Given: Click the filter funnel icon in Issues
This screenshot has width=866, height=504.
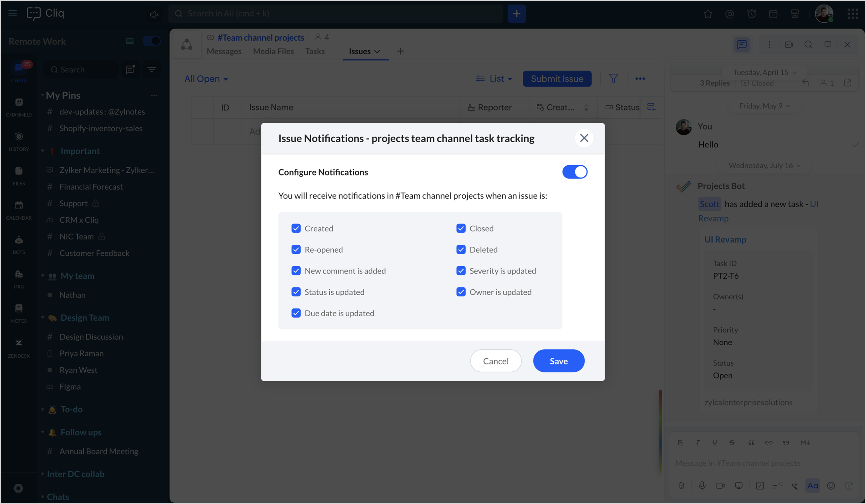Looking at the screenshot, I should pos(613,79).
